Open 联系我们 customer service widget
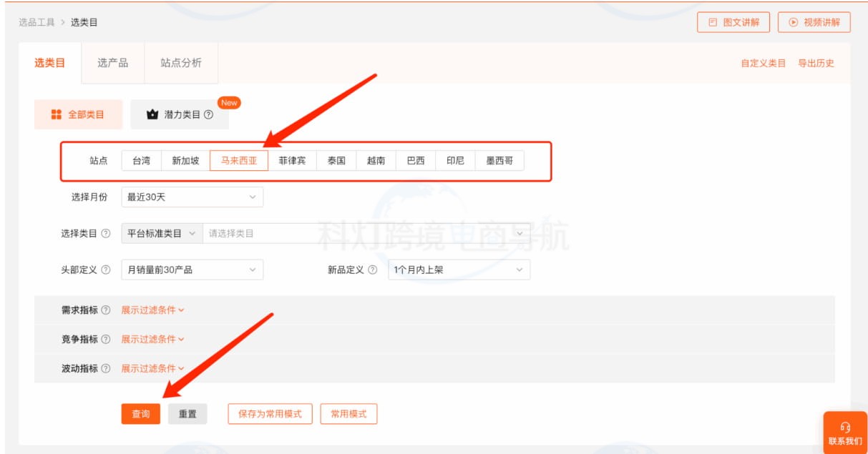This screenshot has width=868, height=454. [x=845, y=433]
